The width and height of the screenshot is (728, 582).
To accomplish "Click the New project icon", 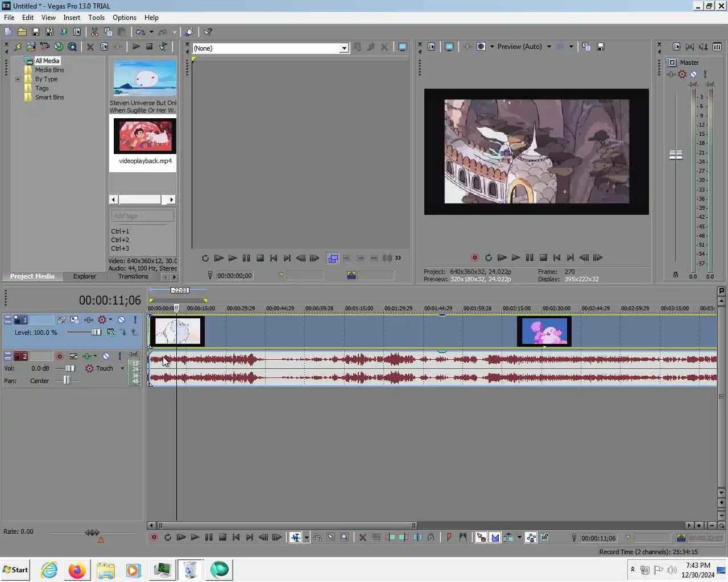I will [x=8, y=32].
